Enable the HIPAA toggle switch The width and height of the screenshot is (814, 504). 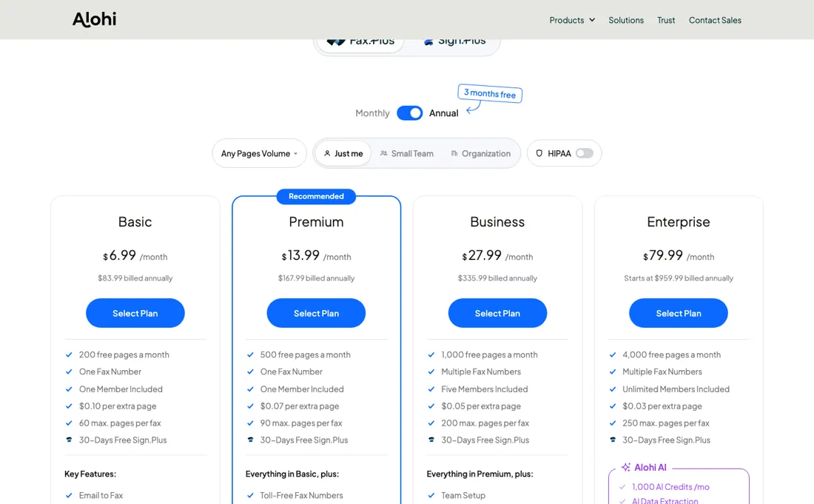pos(584,153)
